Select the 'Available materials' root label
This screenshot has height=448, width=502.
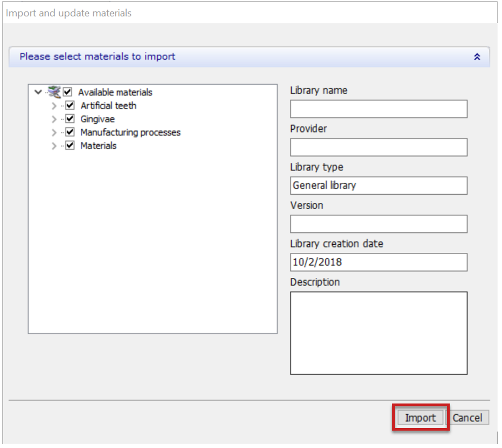click(x=115, y=92)
